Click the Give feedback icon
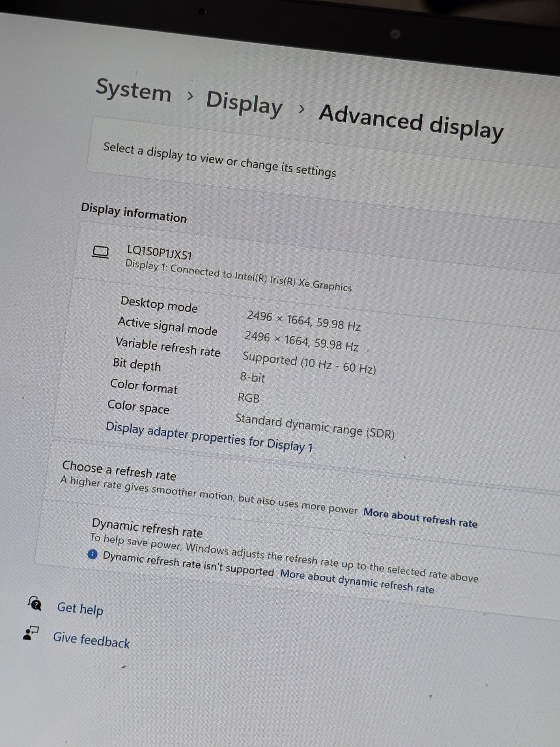560x747 pixels. (x=31, y=633)
